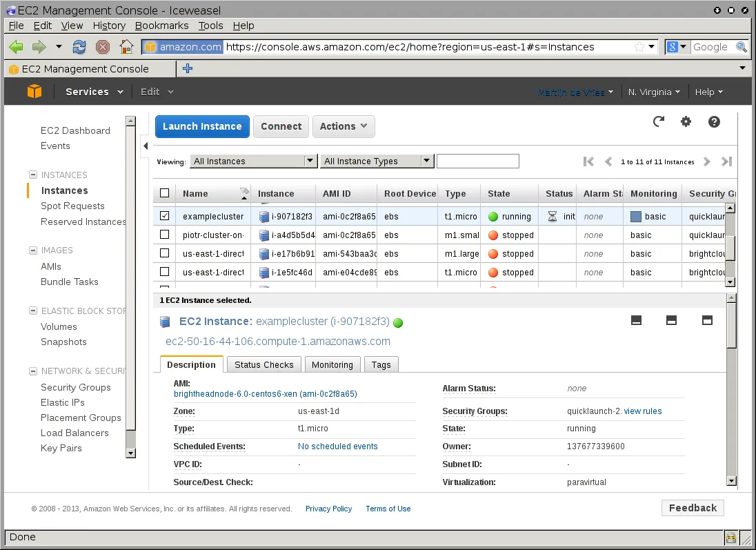The width and height of the screenshot is (756, 550).
Task: Click the amazon.com site identity badge
Action: tap(183, 47)
